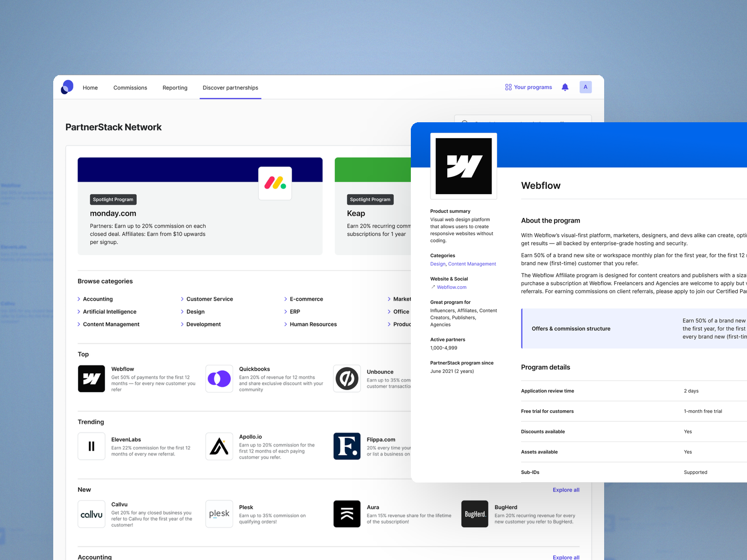Click the search field in PartnerStack Network

523,119
